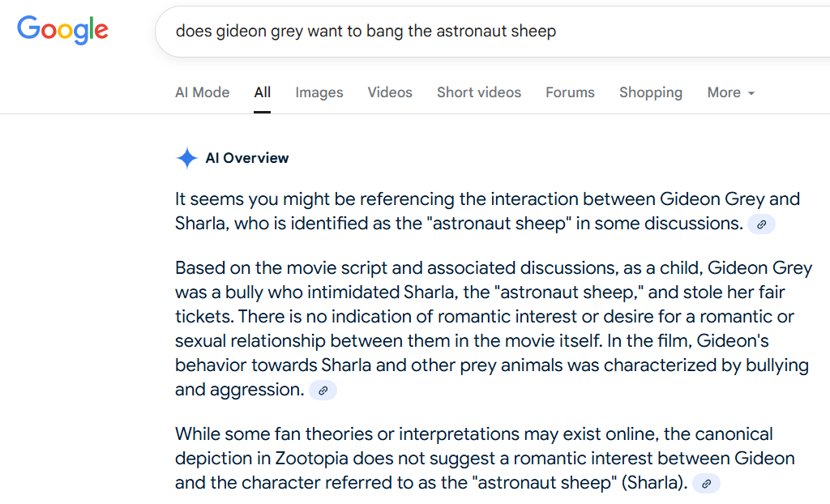Open the Videos results tab
Viewport: 830px width, 504px height.
pyautogui.click(x=390, y=92)
